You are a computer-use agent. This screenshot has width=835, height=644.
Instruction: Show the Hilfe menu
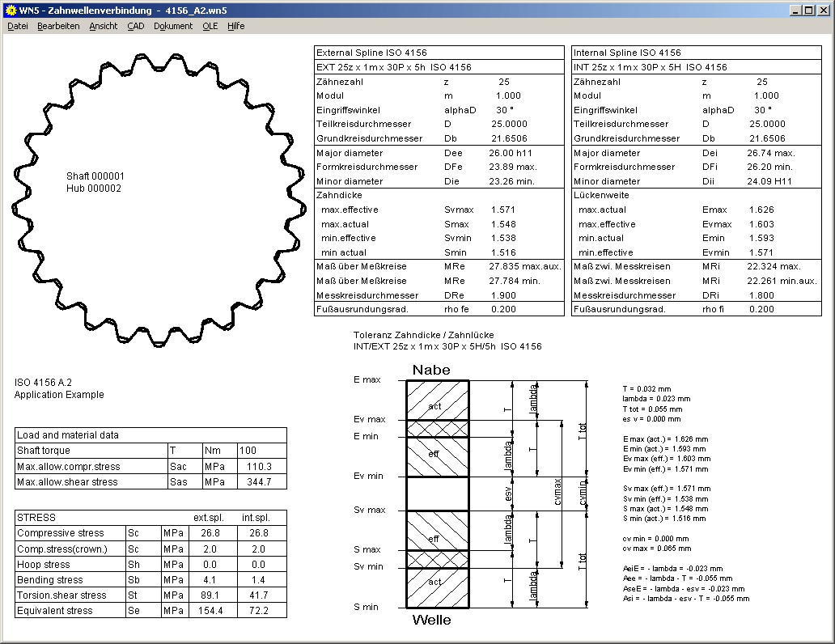coord(235,26)
